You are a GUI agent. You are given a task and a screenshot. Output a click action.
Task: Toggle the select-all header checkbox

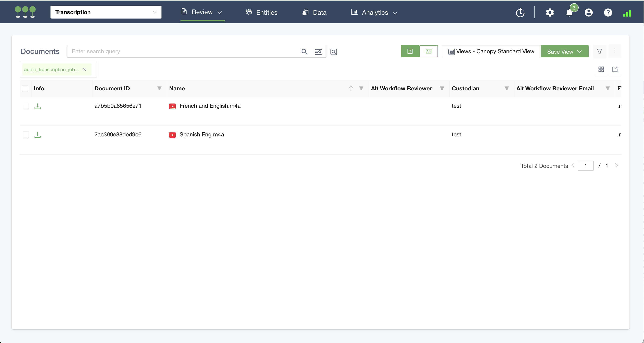tap(25, 89)
